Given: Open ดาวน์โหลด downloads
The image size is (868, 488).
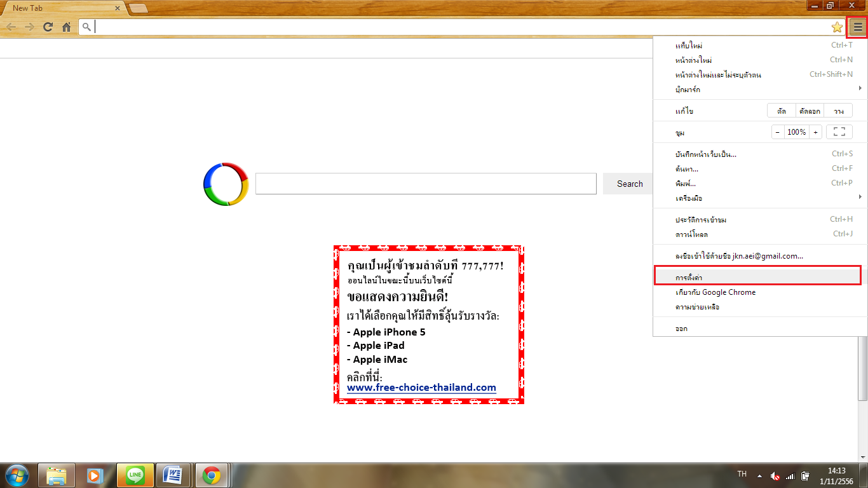Looking at the screenshot, I should [760, 234].
